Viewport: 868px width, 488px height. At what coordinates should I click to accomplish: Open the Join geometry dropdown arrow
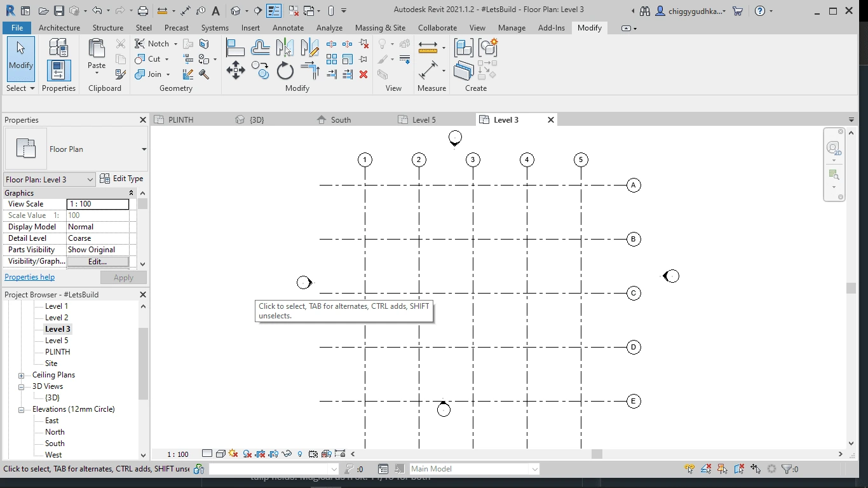[x=168, y=74]
